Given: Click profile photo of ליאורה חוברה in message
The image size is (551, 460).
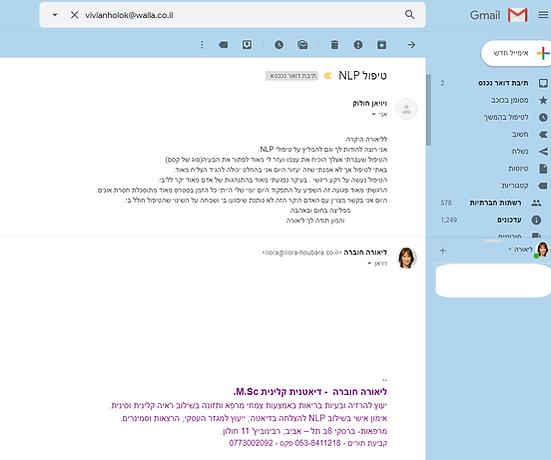Looking at the screenshot, I should click(x=406, y=258).
